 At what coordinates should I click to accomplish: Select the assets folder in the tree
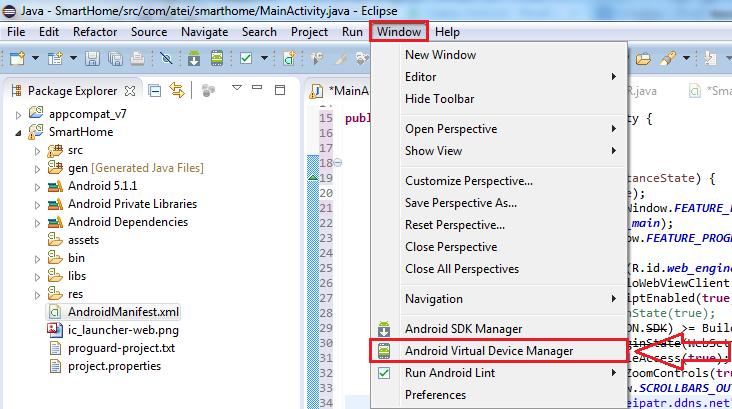(84, 240)
